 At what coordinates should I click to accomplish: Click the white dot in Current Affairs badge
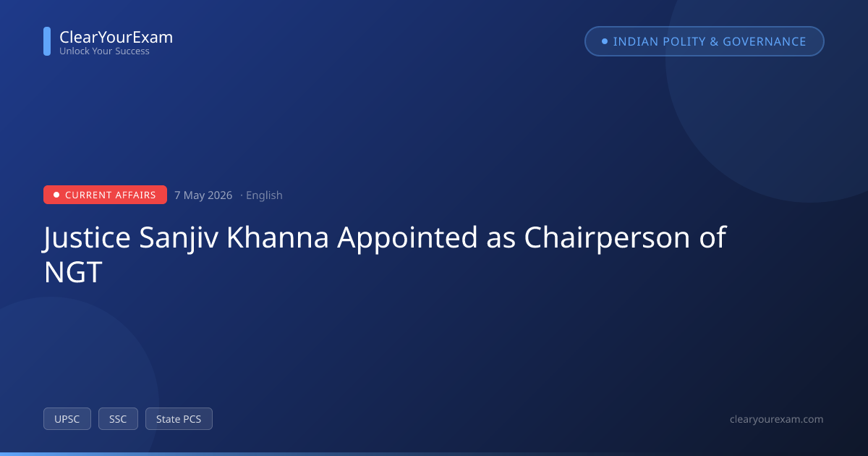[56, 195]
